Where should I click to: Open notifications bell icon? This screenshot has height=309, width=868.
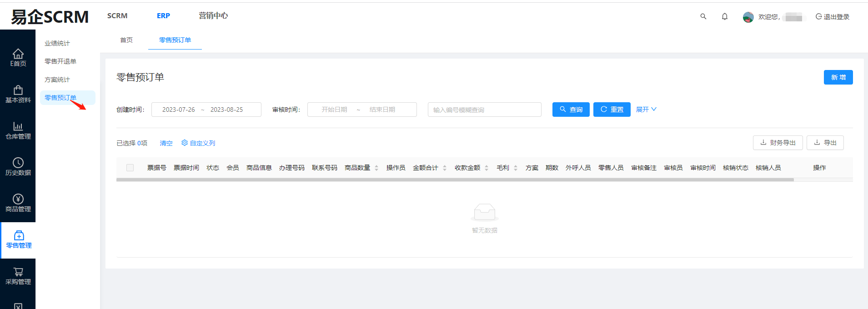725,16
